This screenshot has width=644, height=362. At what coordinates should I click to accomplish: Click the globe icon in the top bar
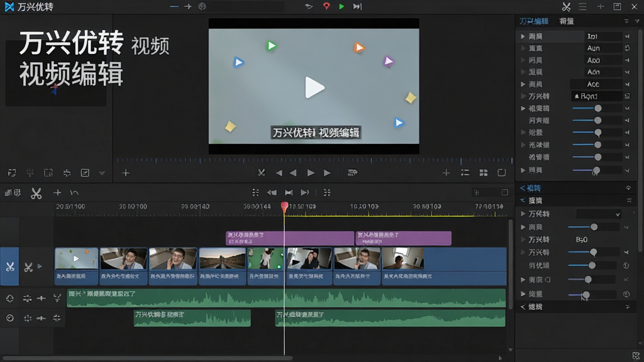[x=202, y=6]
